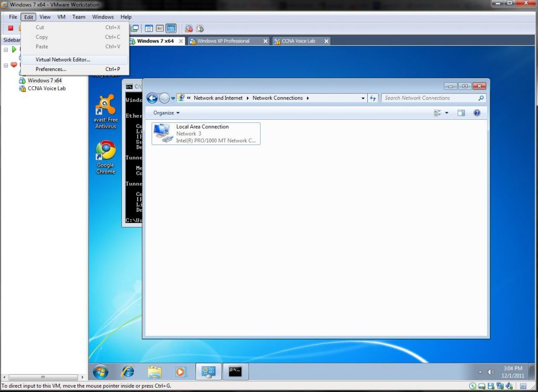Switch to Command Prompt taskbar button
This screenshot has width=538, height=392.
coord(235,372)
